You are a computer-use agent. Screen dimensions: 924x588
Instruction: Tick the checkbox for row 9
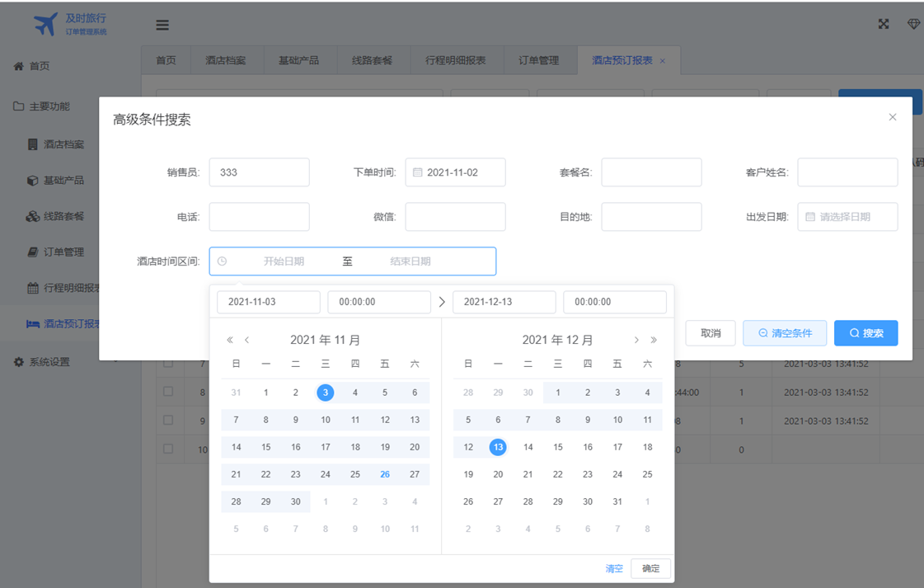[168, 420]
